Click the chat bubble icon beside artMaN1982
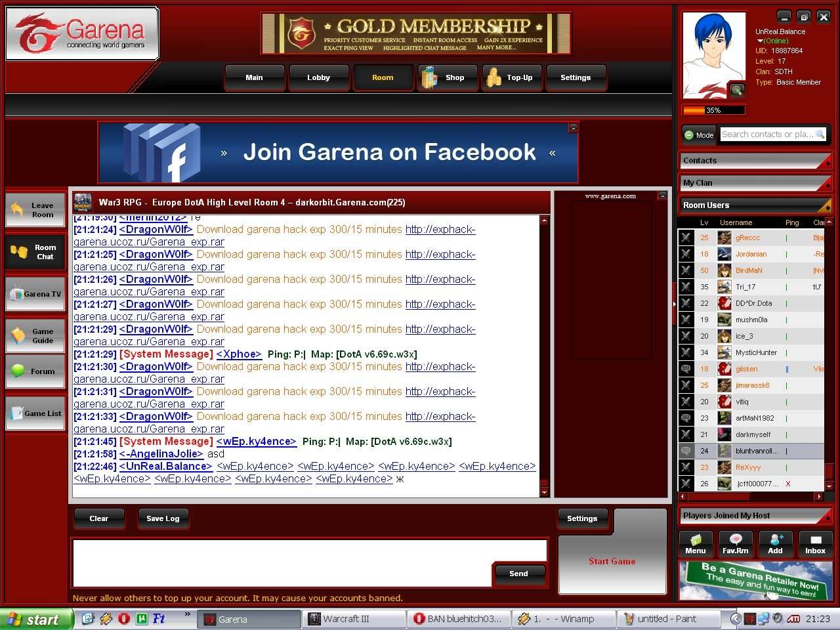This screenshot has width=840, height=630. click(686, 418)
